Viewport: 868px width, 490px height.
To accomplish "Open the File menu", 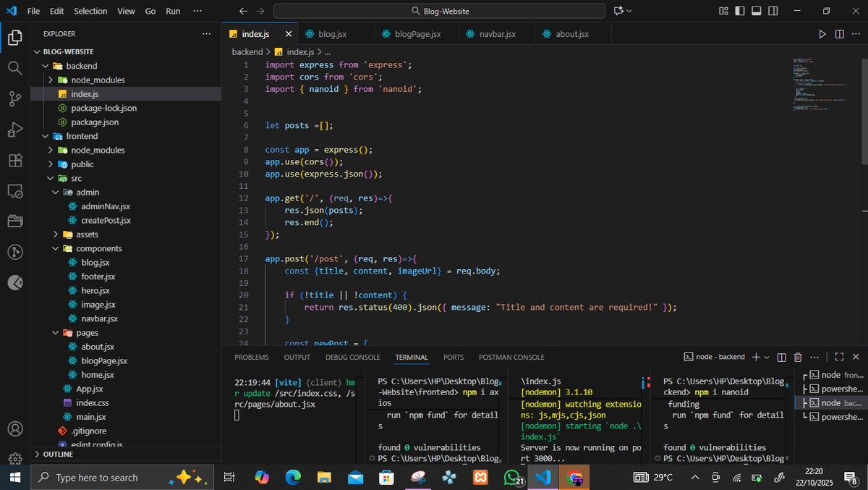I will (33, 11).
